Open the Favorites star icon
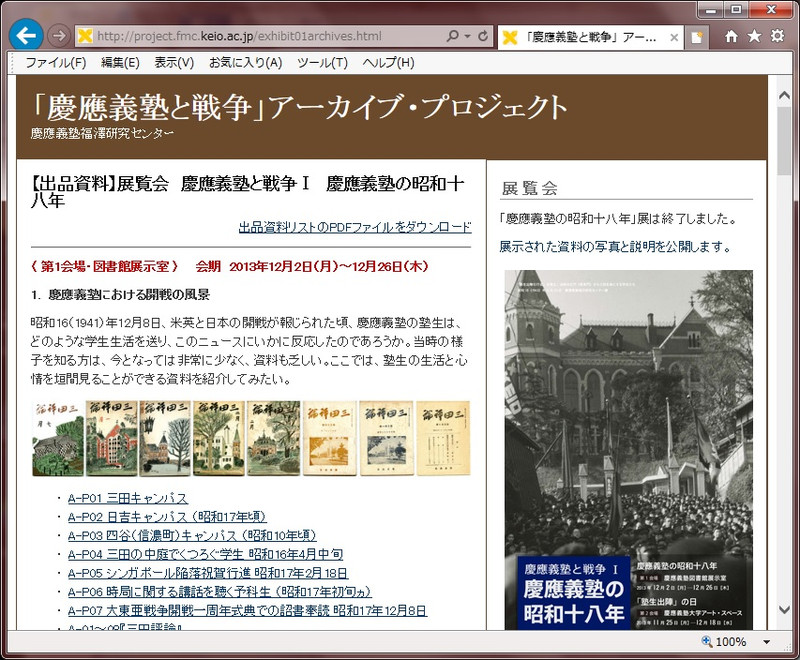 point(755,36)
